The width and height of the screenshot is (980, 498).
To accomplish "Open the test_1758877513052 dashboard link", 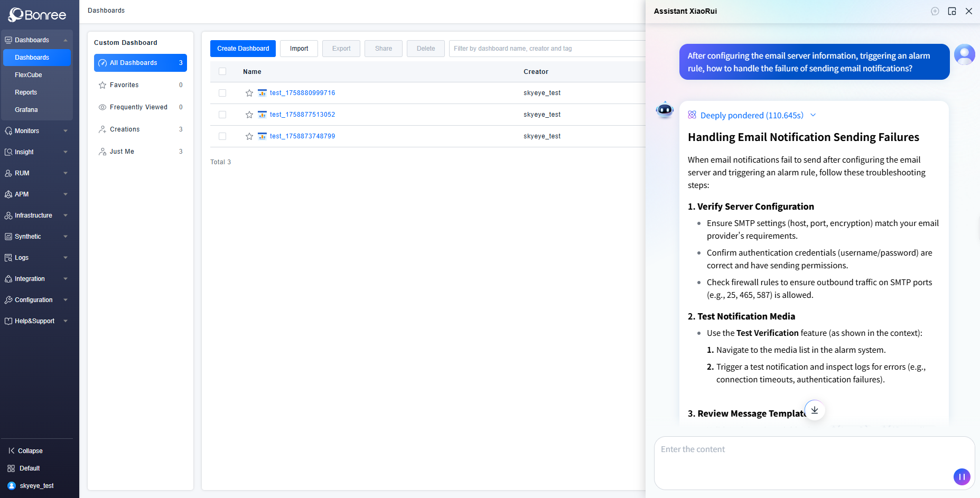I will [302, 115].
